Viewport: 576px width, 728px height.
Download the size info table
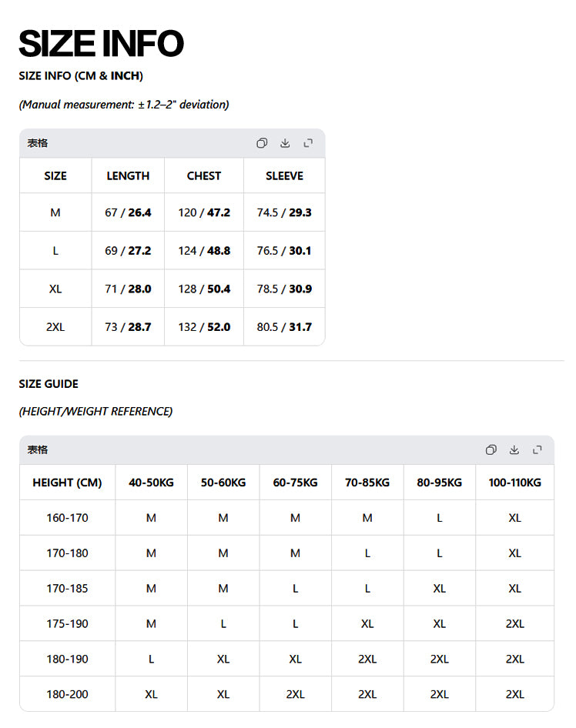(x=285, y=143)
